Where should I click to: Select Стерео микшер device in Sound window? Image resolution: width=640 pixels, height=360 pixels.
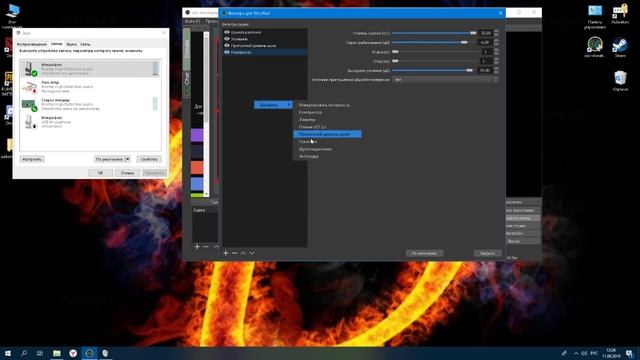point(90,104)
